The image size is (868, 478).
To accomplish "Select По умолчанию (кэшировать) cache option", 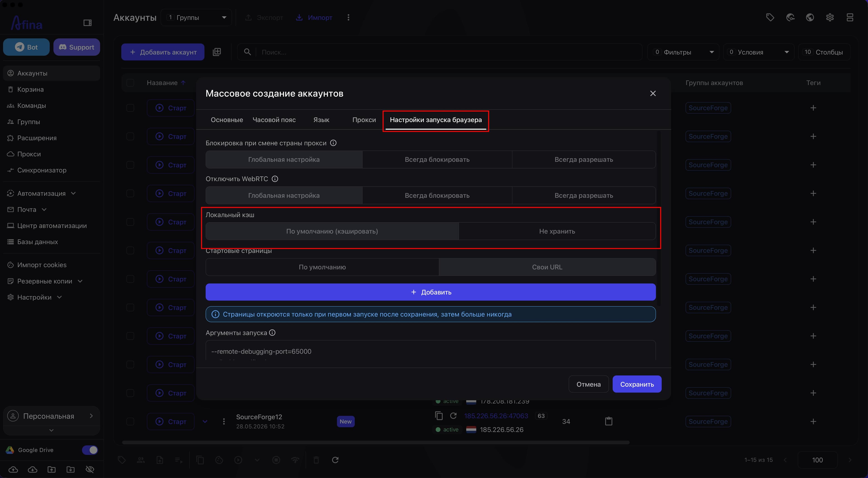I will click(x=332, y=231).
